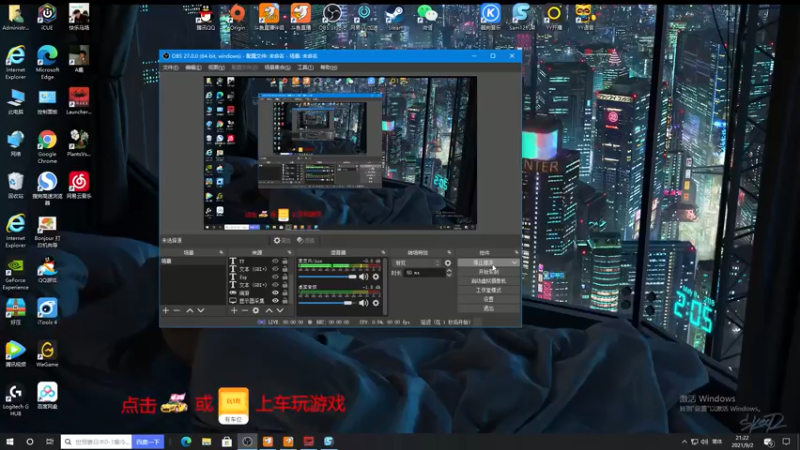
Task: Open 文件(F) menu in OBS
Action: [170, 67]
